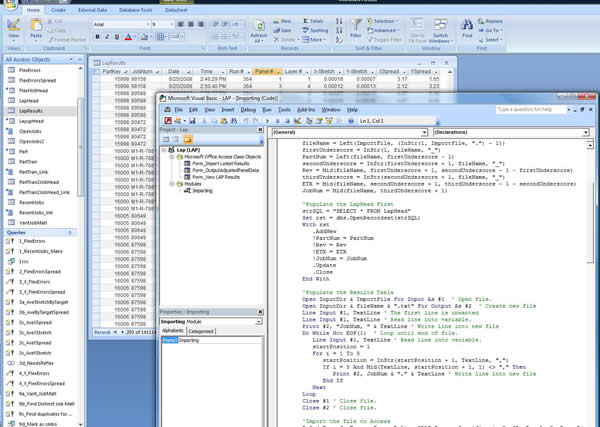Click the Find binoculars in VBA toolbar
This screenshot has height=427, width=600.
point(234,121)
